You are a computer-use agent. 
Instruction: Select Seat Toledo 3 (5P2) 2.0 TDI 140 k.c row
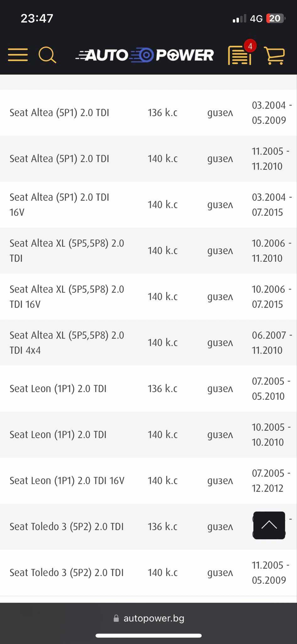(x=148, y=573)
